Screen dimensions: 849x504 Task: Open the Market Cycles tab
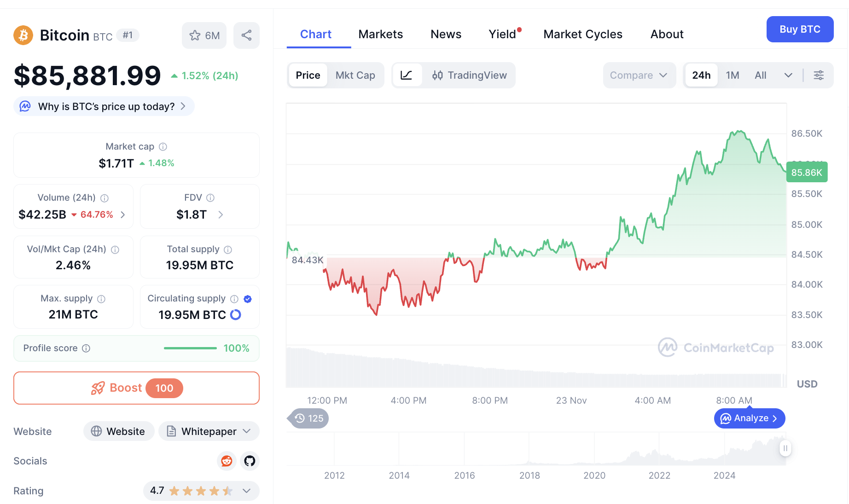point(582,34)
